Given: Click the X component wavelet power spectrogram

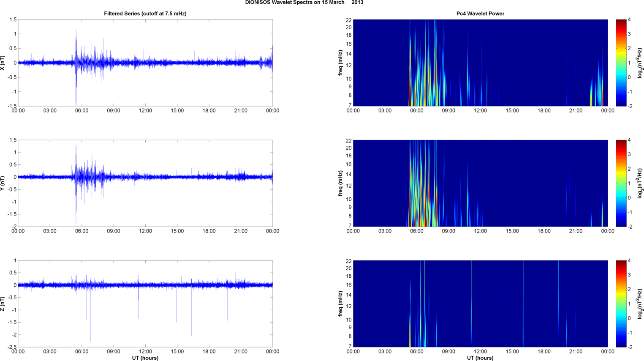Looking at the screenshot, I should click(480, 63).
